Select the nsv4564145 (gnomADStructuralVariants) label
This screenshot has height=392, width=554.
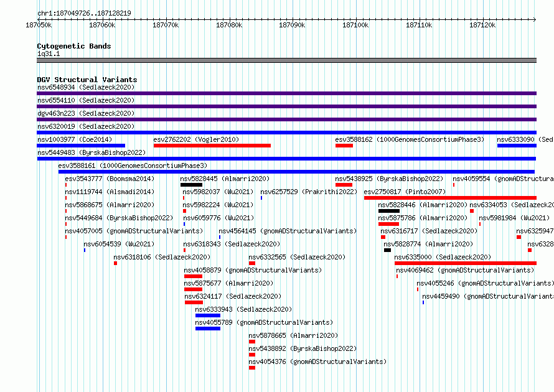tap(288, 231)
